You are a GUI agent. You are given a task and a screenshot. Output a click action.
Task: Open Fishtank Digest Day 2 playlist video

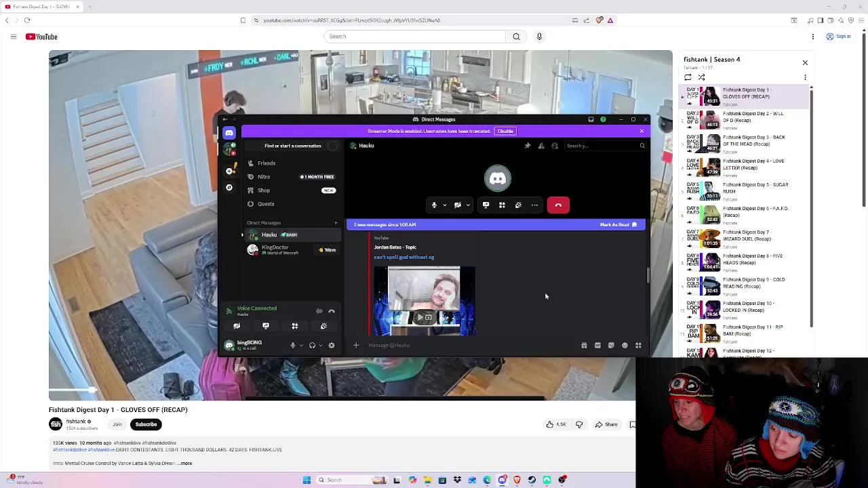[744, 120]
